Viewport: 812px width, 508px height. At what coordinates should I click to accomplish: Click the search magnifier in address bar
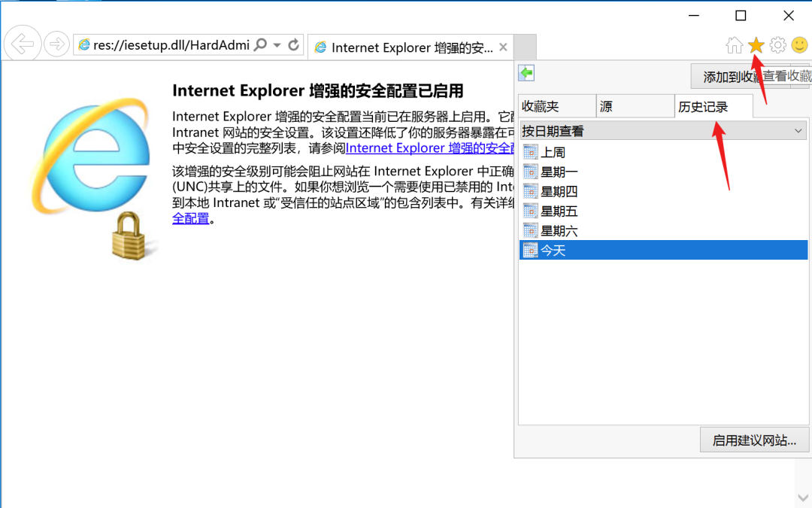coord(261,44)
